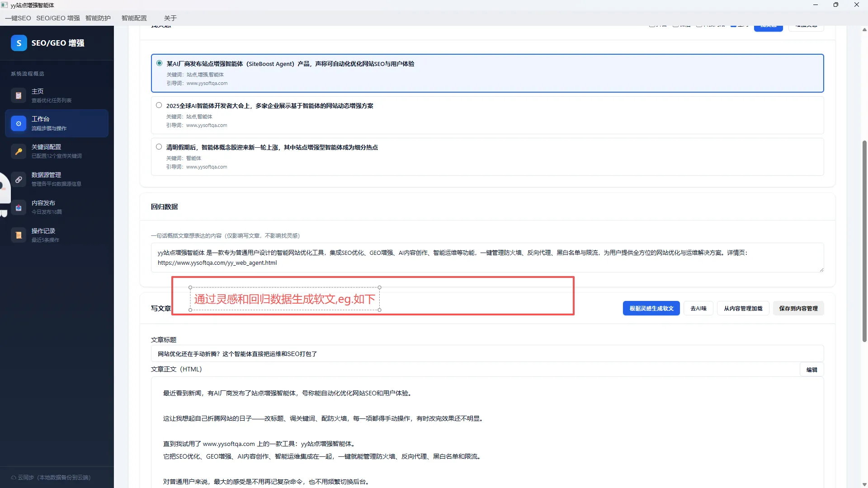The height and width of the screenshot is (488, 868).
Task: Click into the 文章正文 HTML content area
Action: 487,432
